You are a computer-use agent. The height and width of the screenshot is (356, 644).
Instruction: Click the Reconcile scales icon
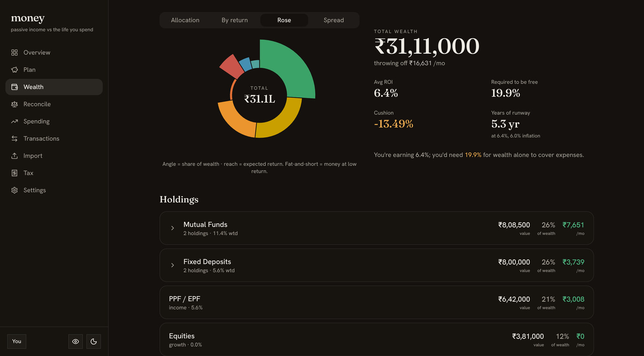(x=14, y=104)
